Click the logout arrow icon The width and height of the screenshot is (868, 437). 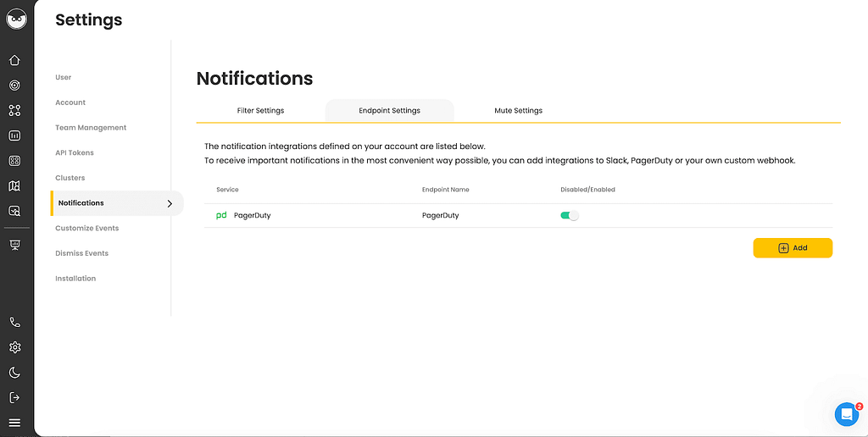(15, 397)
